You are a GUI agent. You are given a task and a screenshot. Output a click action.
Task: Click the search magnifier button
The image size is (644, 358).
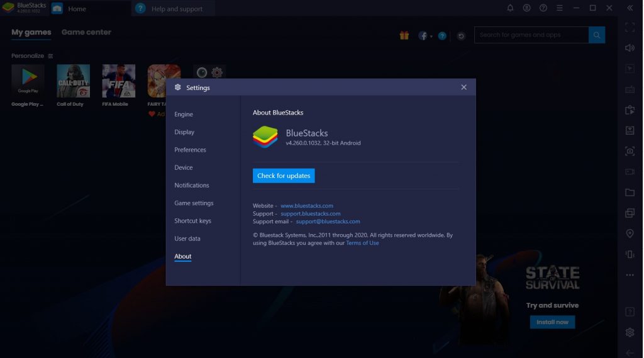596,35
